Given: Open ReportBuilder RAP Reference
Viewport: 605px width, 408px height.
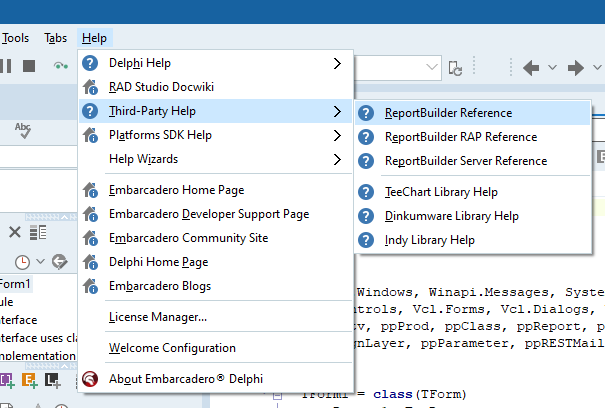Looking at the screenshot, I should click(x=473, y=137).
